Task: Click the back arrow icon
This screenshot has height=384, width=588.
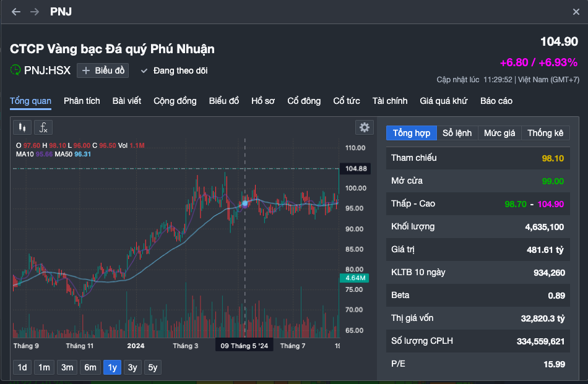Action: [x=15, y=12]
